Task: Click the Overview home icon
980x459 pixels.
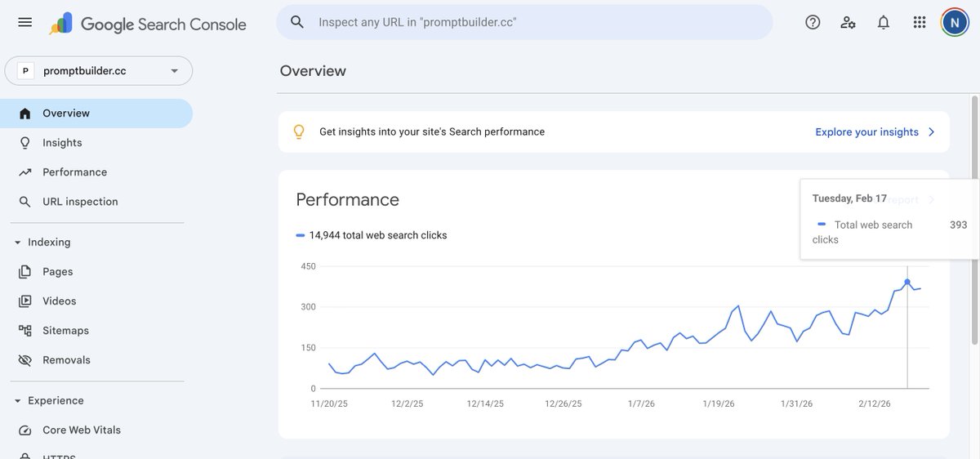Action: click(x=25, y=114)
